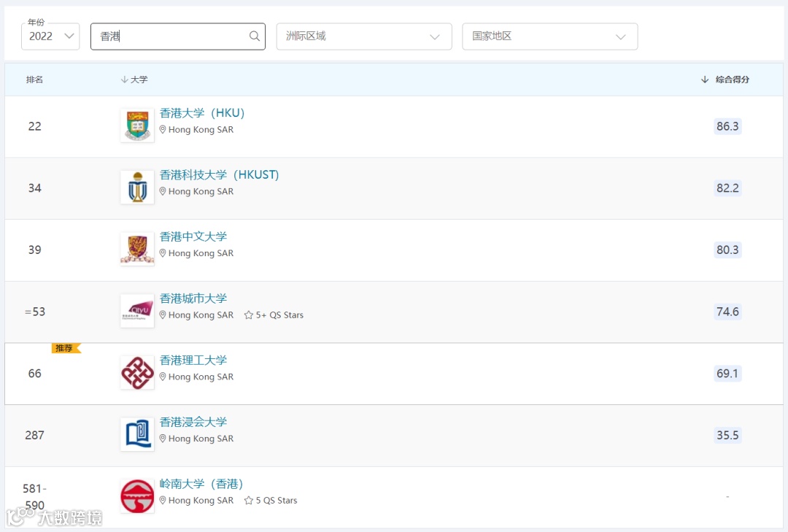Open the 年份 2022 year dropdown
The height and width of the screenshot is (532, 788).
[x=50, y=36]
